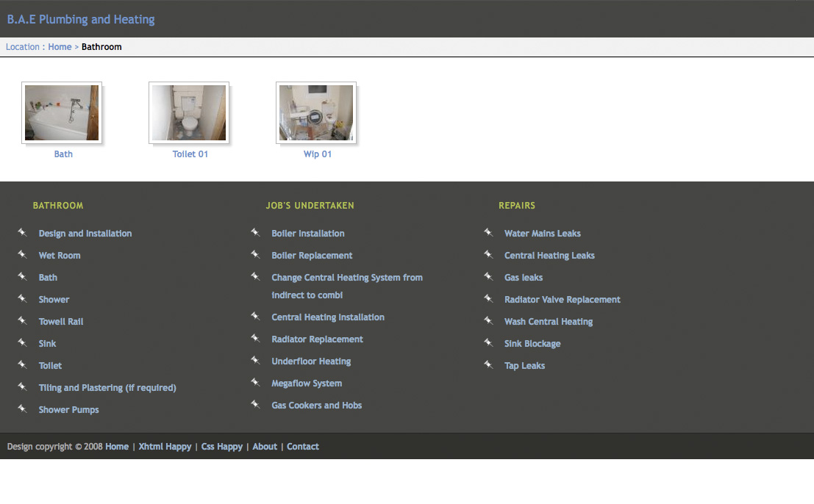Click the pin icon beside Gas leaks
Screen dimensions: 814x504
[488, 276]
